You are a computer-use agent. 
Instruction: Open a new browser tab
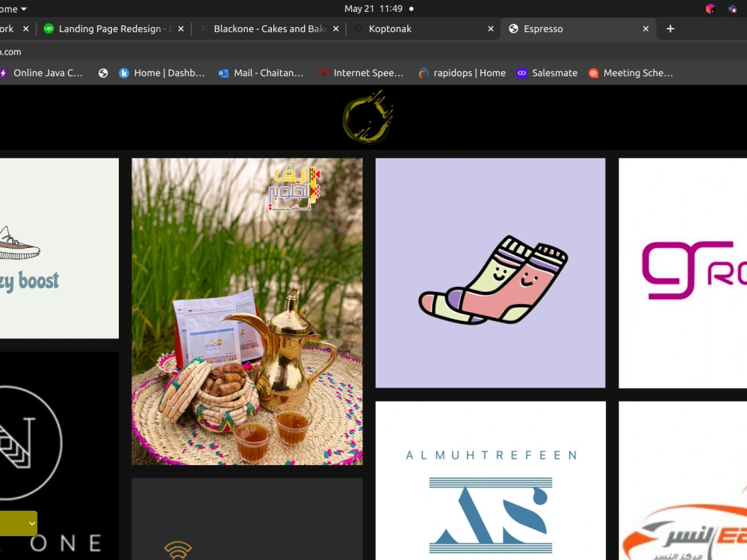[x=670, y=29]
